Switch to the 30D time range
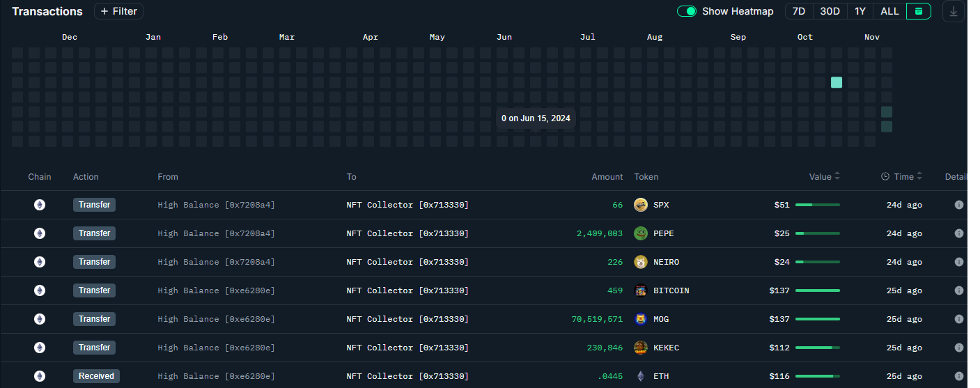This screenshot has width=980, height=388. point(830,11)
